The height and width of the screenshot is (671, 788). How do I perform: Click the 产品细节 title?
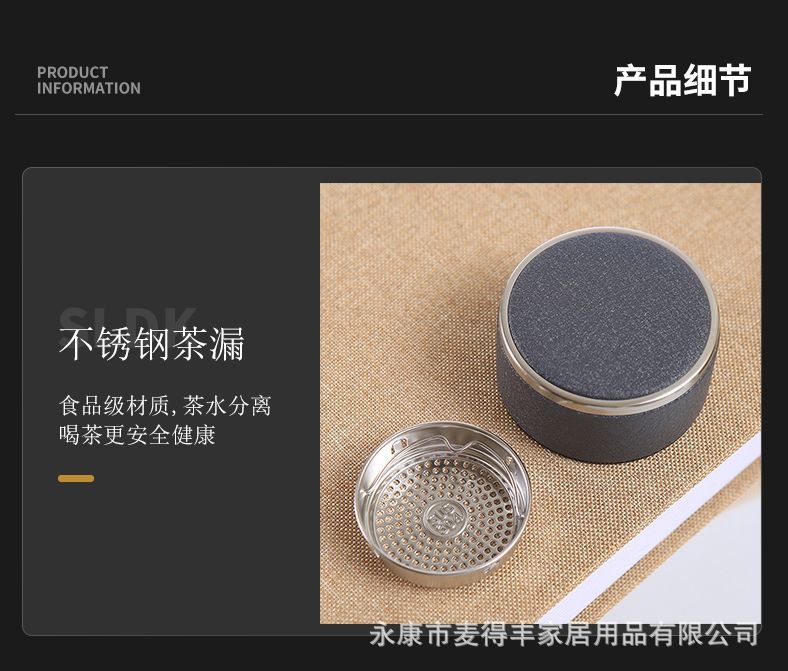tap(682, 80)
